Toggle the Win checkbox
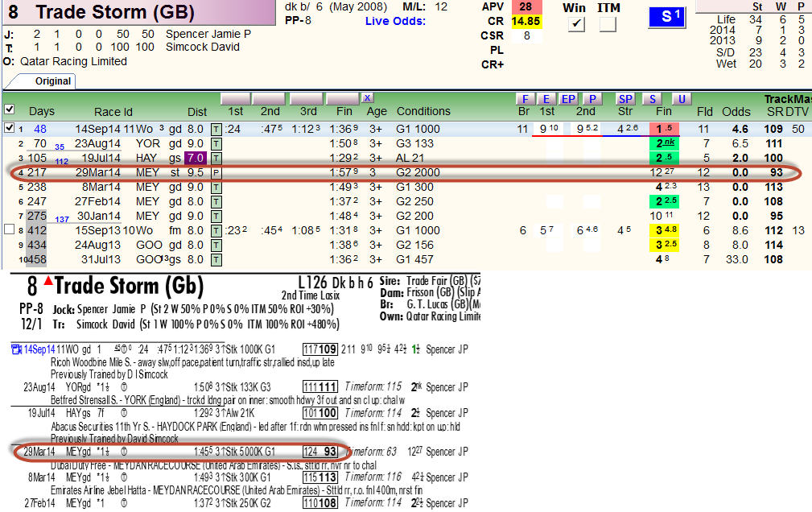Image resolution: width=812 pixels, height=512 pixels. pos(576,24)
